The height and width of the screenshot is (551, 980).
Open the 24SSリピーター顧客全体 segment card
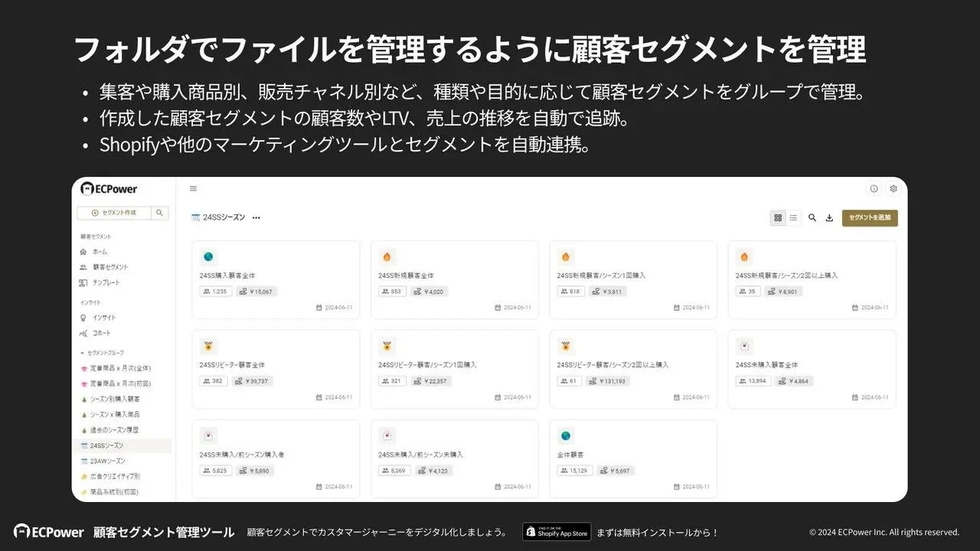[x=275, y=369]
